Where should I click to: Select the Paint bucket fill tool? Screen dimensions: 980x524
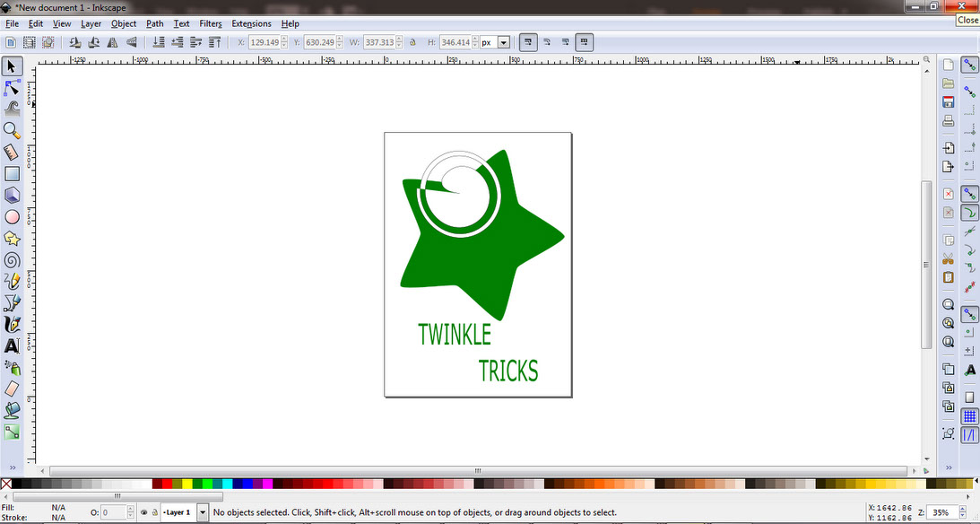tap(12, 410)
